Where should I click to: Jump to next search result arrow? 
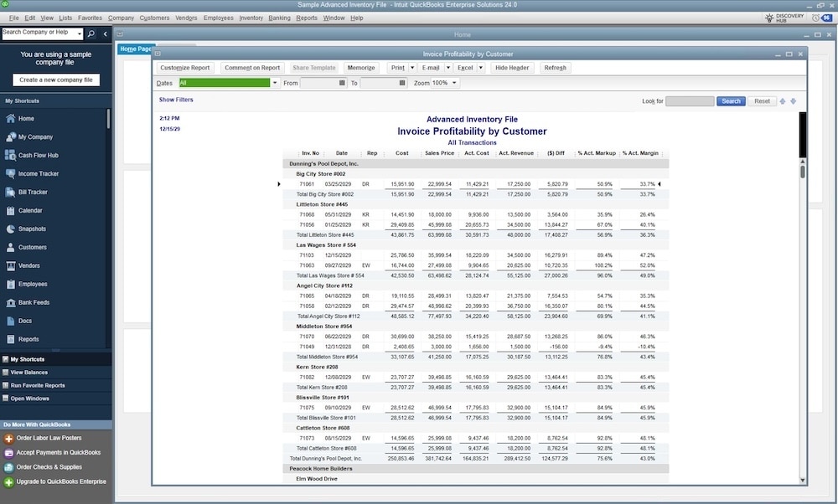793,101
